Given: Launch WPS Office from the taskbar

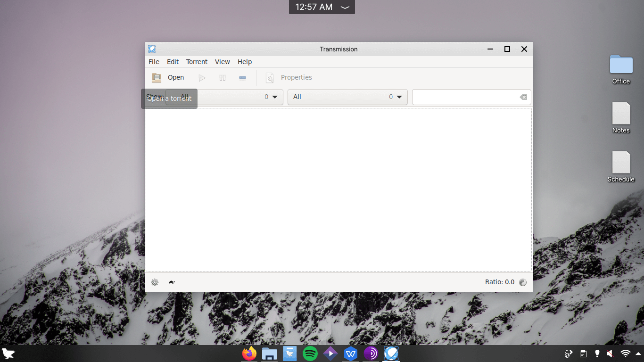Looking at the screenshot, I should coord(350,354).
